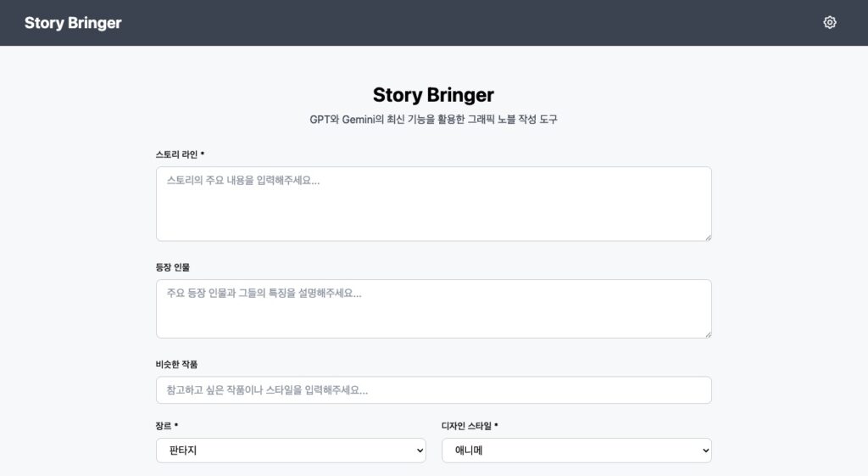Click the GPT와 Gemini subtitle text
Viewport: 868px width, 476px height.
[x=433, y=120]
